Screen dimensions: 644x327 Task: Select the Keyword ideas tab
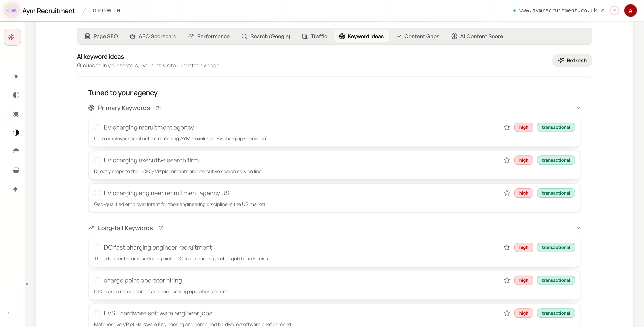(361, 36)
